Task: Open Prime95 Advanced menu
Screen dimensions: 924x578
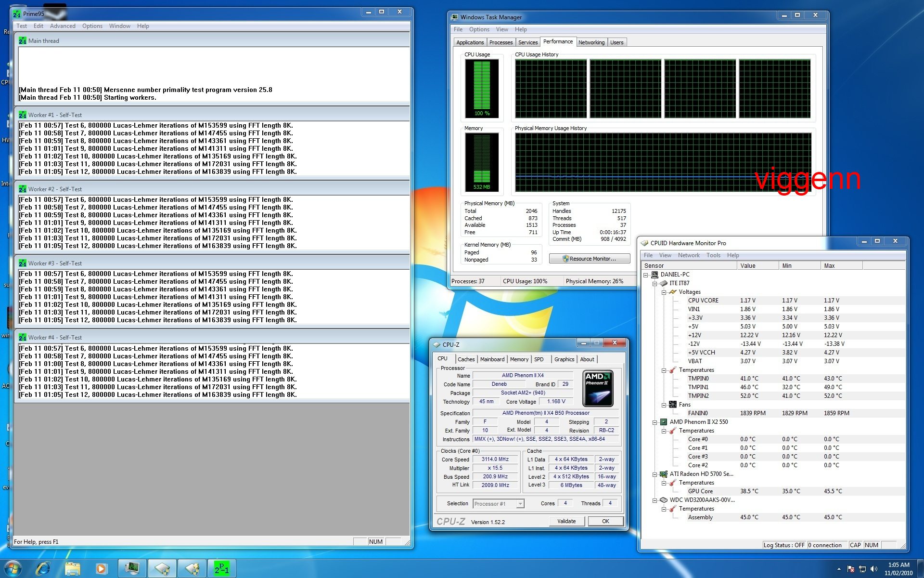Action: click(63, 26)
